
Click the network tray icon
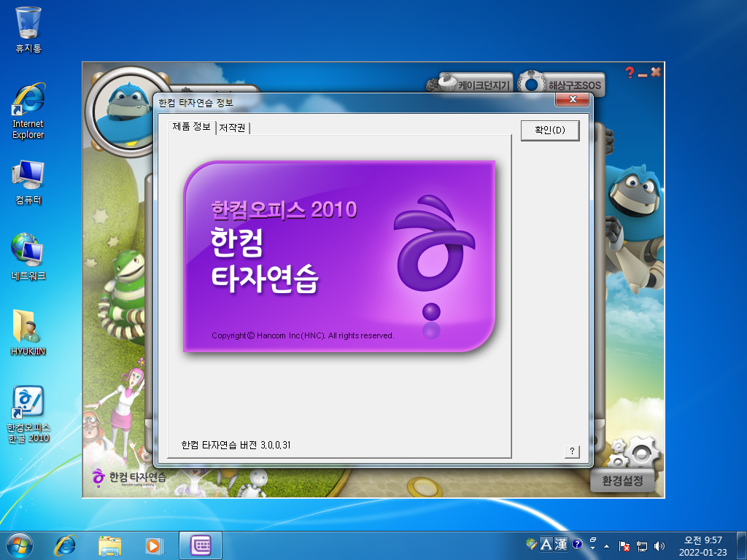tap(642, 545)
